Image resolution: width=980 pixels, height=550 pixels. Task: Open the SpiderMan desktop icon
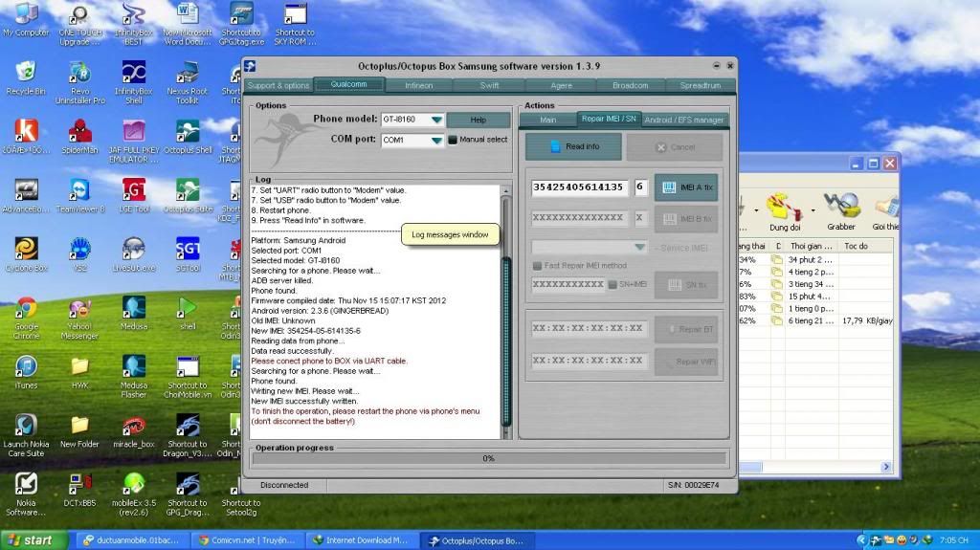(x=80, y=137)
